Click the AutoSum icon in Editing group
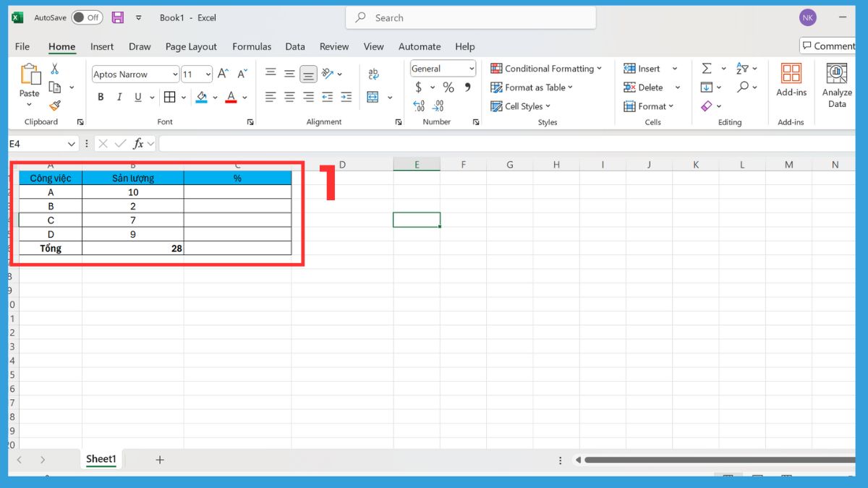 (x=706, y=68)
